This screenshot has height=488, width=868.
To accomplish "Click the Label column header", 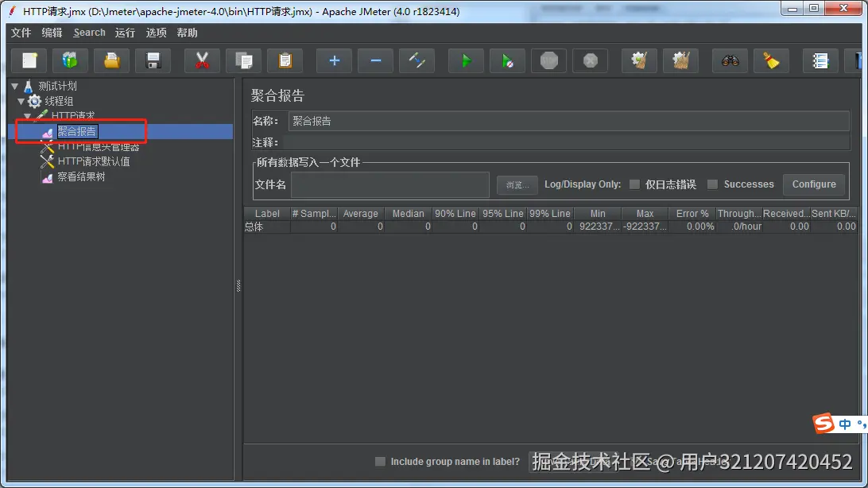I will tap(267, 214).
